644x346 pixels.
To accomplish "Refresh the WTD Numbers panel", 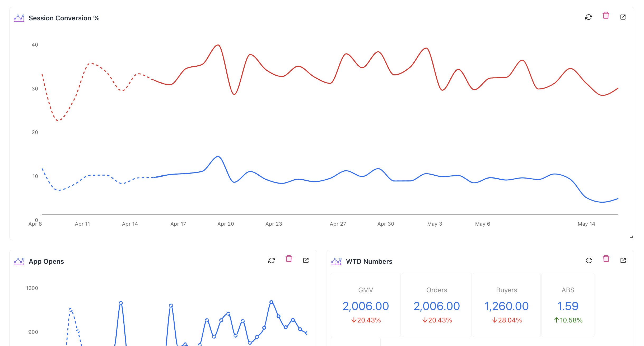I will (x=589, y=261).
